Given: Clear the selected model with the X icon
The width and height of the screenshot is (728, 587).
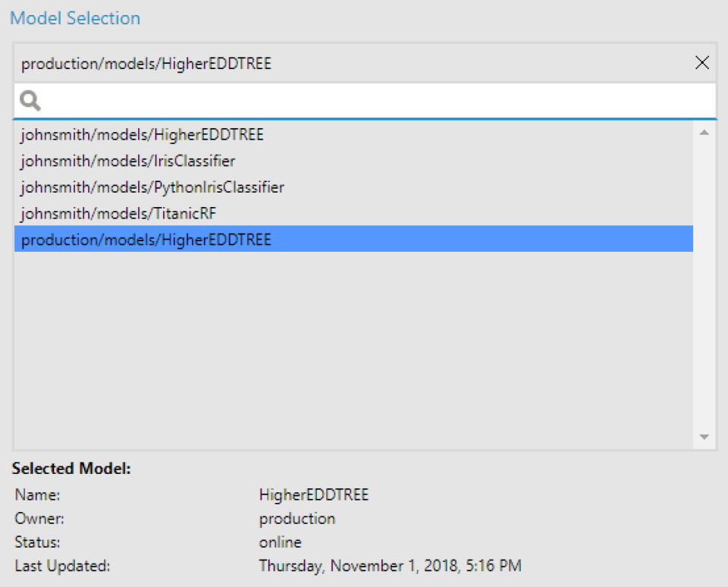Looking at the screenshot, I should 701,63.
